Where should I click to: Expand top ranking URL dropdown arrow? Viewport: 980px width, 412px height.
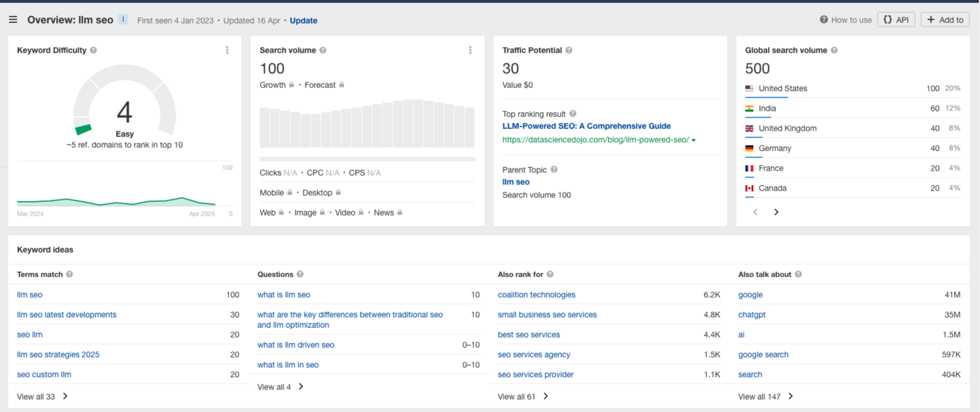tap(693, 140)
